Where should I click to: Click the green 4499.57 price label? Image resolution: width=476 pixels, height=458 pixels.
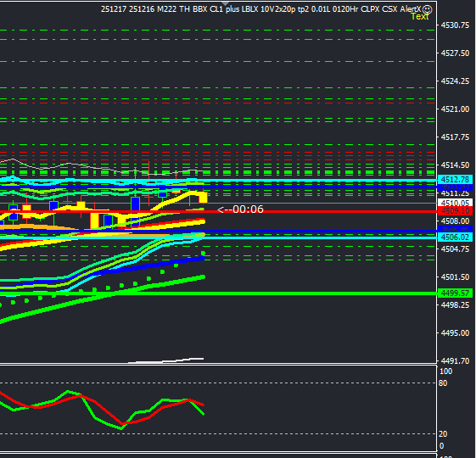click(x=455, y=293)
